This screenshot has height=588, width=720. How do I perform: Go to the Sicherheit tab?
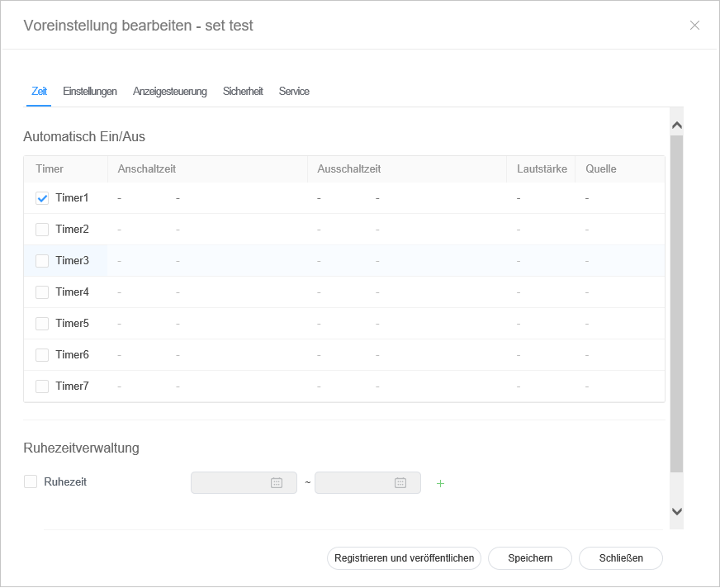point(243,92)
